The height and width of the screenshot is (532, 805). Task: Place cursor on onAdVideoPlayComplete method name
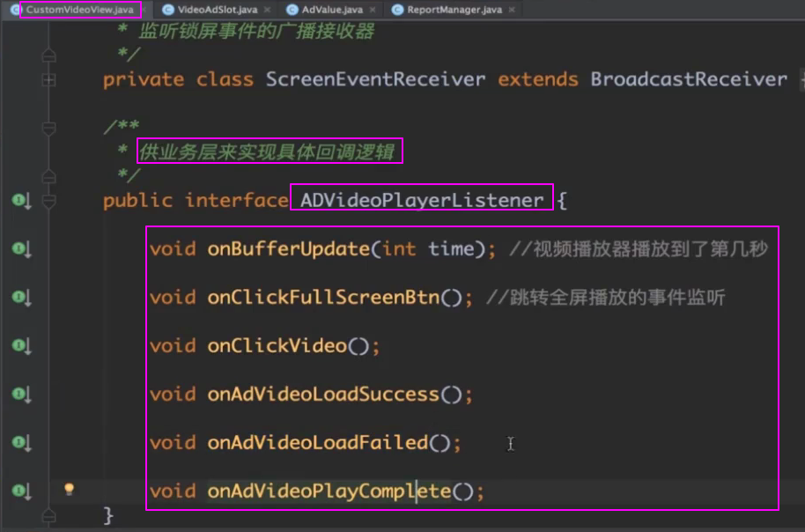click(x=329, y=491)
